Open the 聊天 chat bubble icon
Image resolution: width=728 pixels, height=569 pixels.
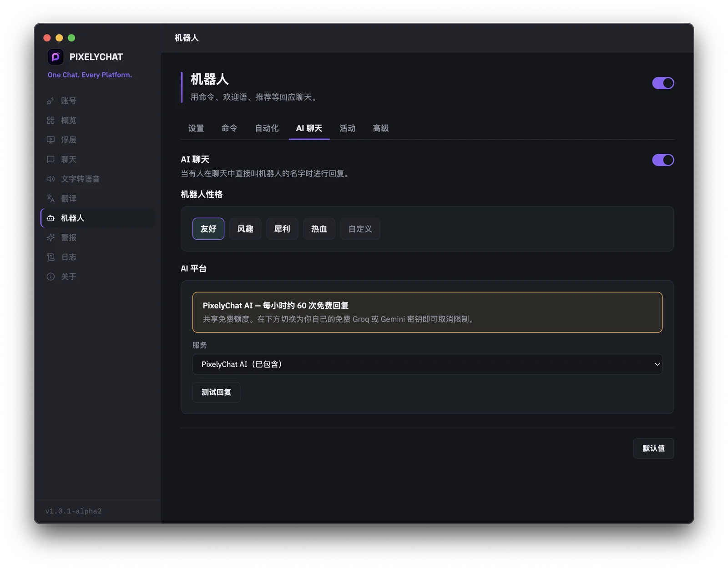click(x=51, y=160)
